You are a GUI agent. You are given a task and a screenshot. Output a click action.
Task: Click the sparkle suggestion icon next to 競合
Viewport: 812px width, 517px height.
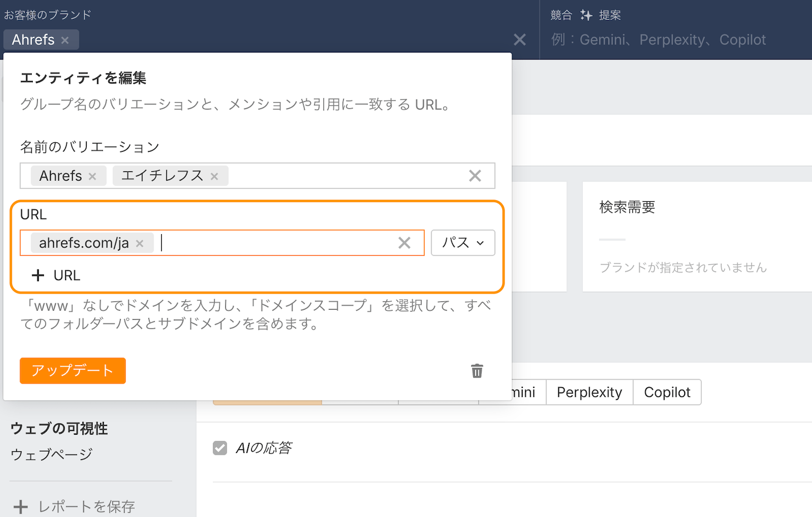pos(586,15)
